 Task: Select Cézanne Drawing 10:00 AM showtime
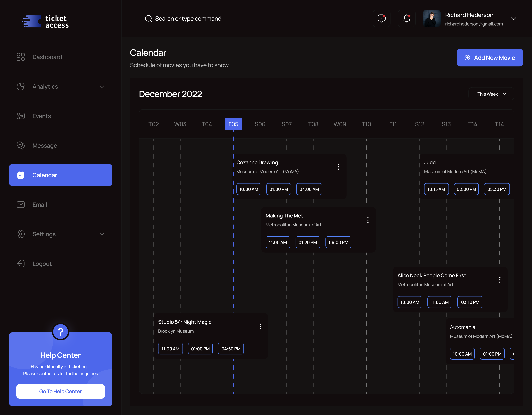click(249, 189)
